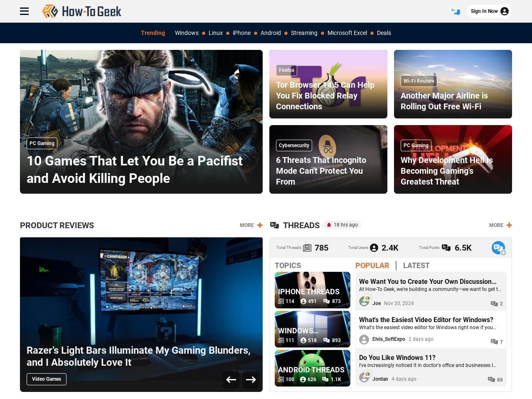This screenshot has height=399, width=532.
Task: Click the Firefox category tag
Action: pyautogui.click(x=287, y=70)
